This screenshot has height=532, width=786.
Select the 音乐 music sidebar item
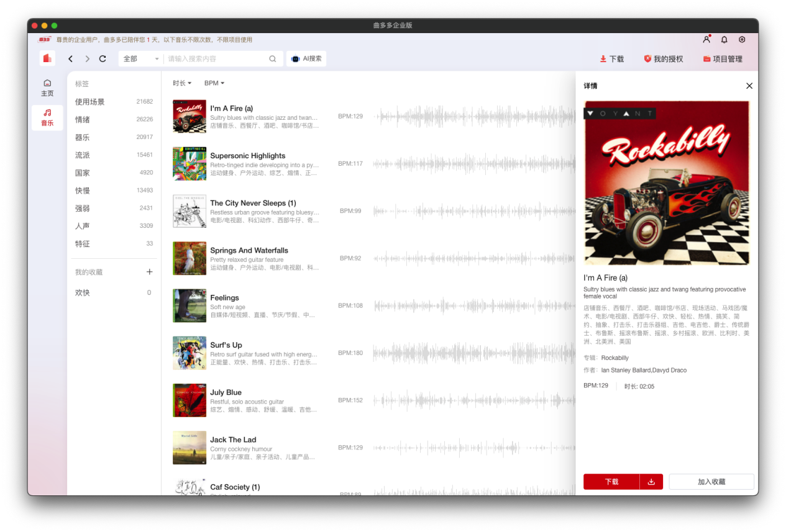click(x=47, y=117)
